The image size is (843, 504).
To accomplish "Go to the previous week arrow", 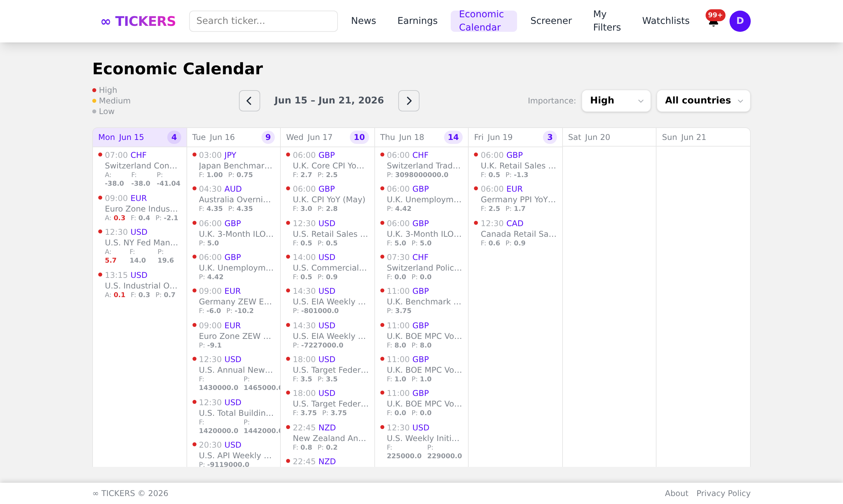I will coord(250,100).
